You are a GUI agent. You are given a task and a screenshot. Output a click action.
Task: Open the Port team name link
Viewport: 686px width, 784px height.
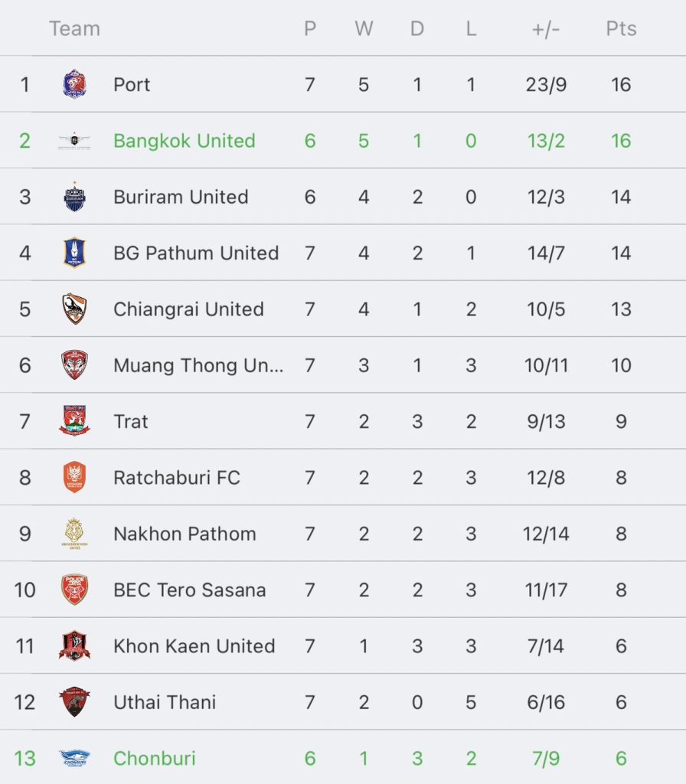tap(132, 84)
